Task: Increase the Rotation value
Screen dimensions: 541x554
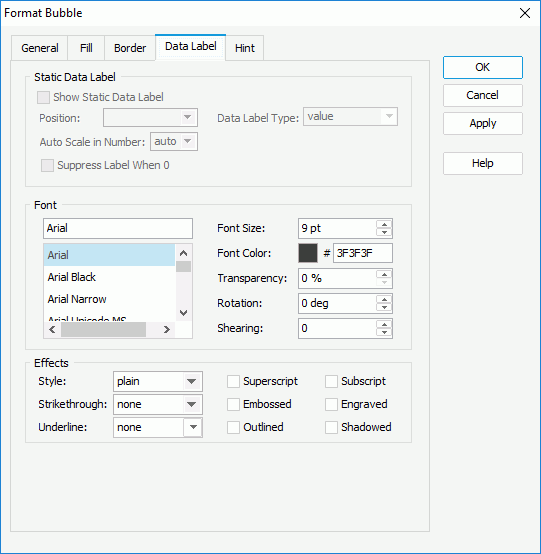Action: [x=384, y=300]
